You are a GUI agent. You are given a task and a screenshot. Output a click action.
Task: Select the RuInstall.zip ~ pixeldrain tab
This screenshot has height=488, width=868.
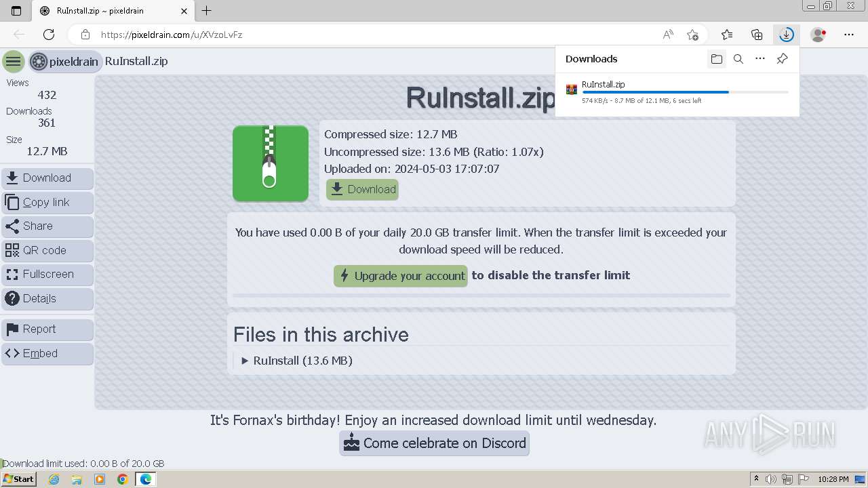[x=113, y=11]
